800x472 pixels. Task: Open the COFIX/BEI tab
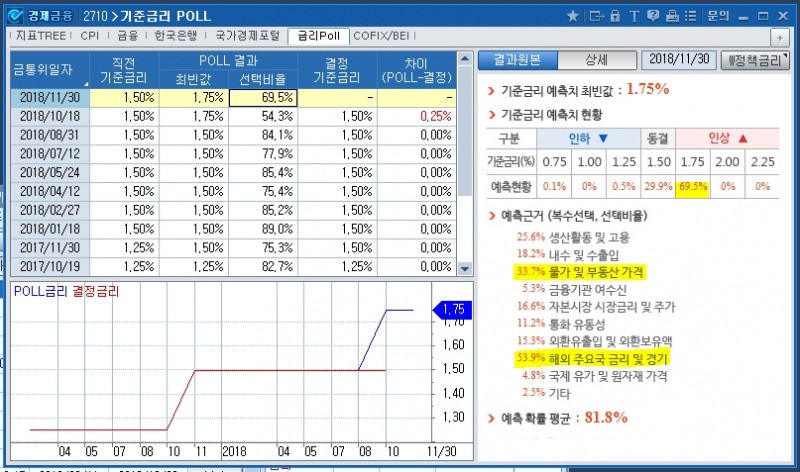(382, 36)
